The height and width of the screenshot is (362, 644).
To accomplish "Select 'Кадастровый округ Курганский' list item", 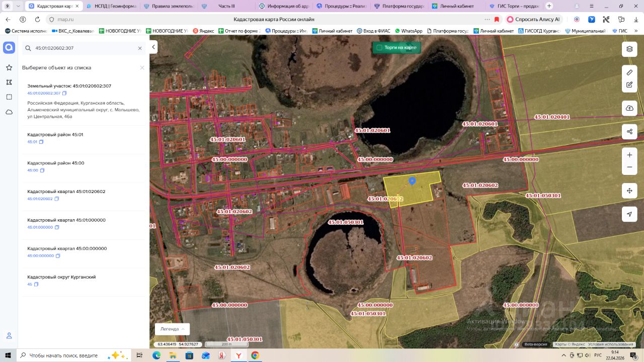I will 84,281.
